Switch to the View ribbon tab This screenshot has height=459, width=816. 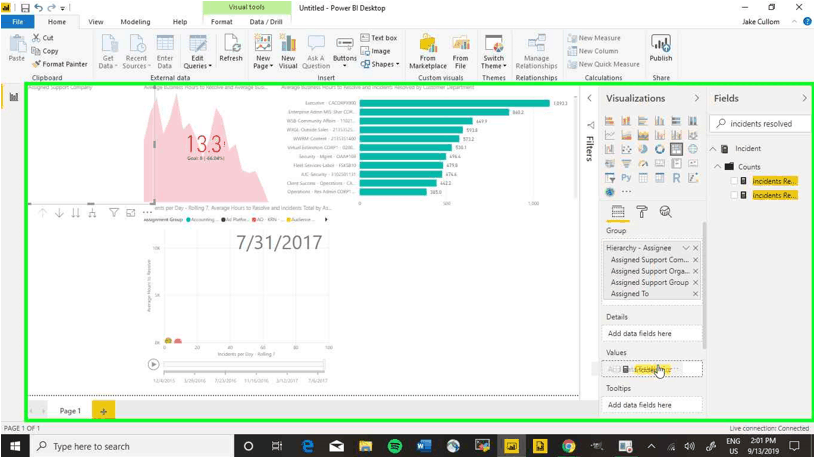pos(96,22)
